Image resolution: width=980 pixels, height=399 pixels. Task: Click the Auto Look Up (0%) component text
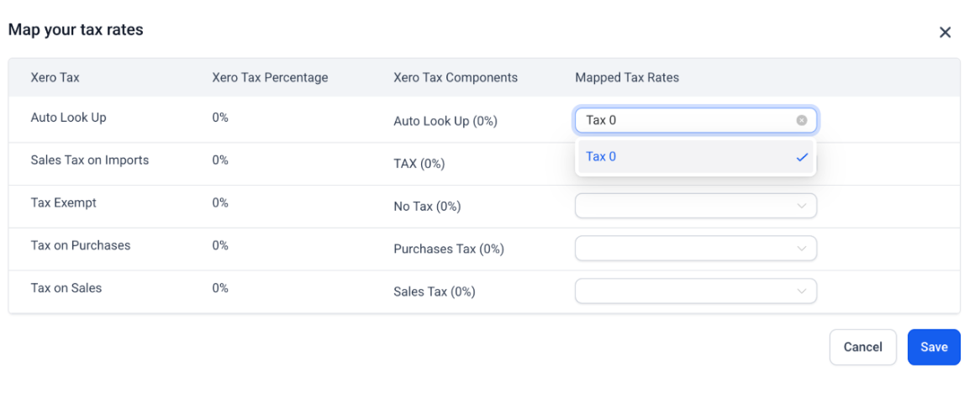pos(445,121)
